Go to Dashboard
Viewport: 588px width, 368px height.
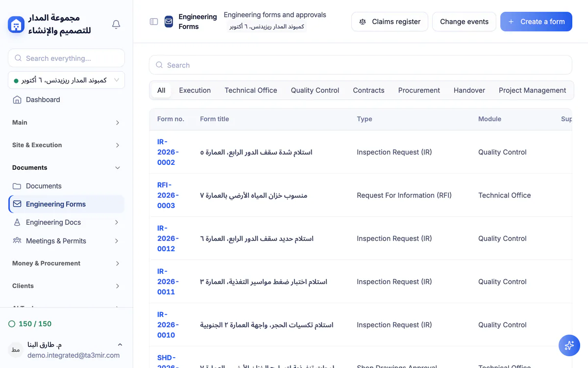[x=66, y=100]
